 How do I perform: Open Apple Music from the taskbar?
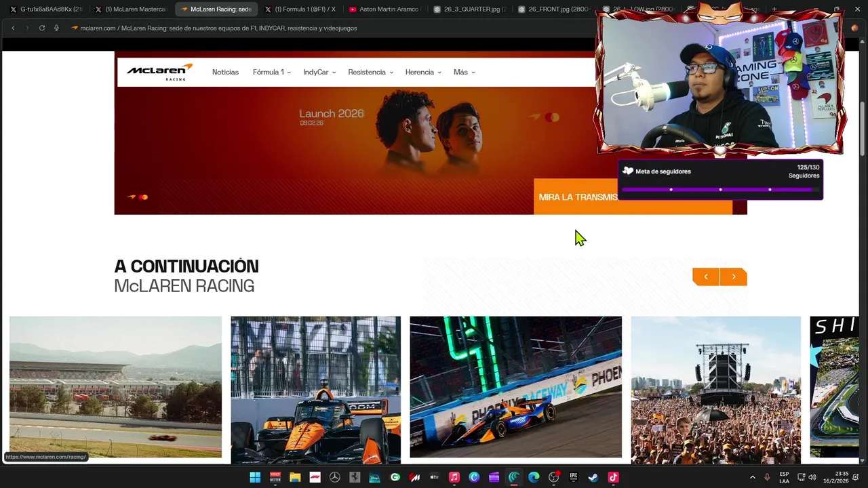(x=454, y=477)
